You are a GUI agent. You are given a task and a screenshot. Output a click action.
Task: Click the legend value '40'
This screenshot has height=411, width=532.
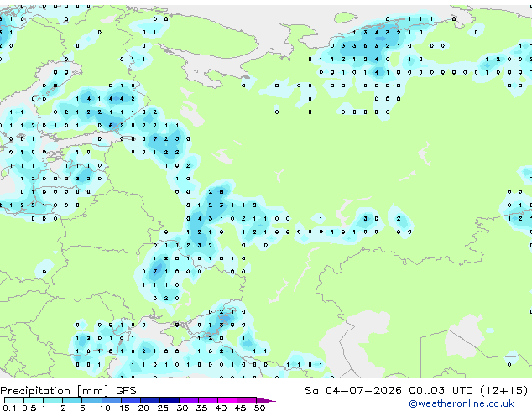click(x=221, y=408)
